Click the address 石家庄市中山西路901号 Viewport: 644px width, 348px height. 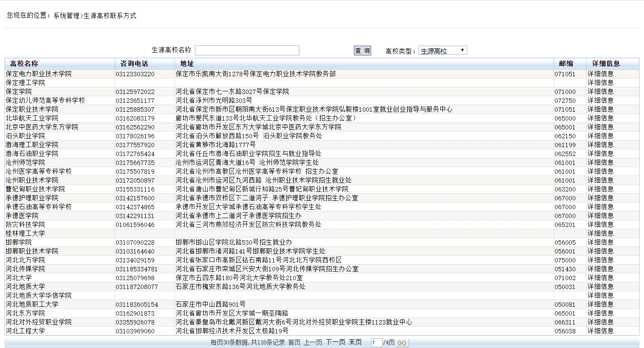click(x=210, y=305)
